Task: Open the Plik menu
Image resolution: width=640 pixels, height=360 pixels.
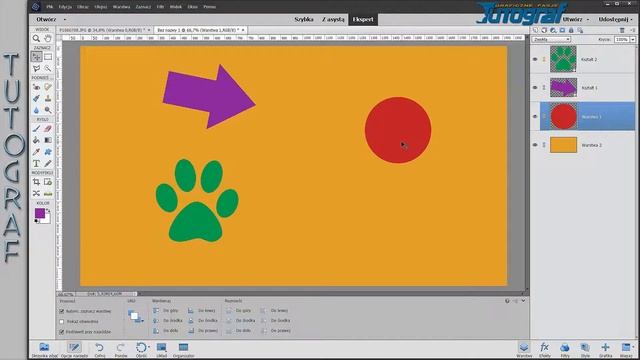Action: pyautogui.click(x=49, y=7)
